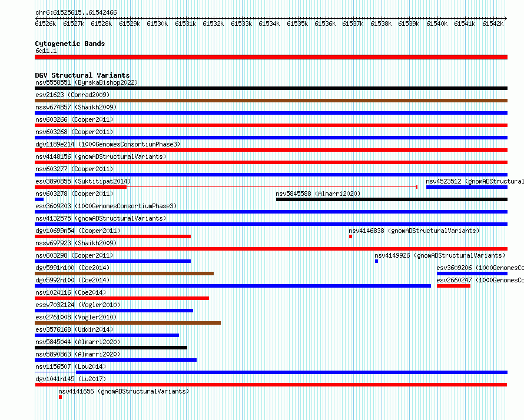Image resolution: width=524 pixels, height=420 pixels.
Task: Open nsv5845044 (Almarri2020) label
Action: coord(78,342)
